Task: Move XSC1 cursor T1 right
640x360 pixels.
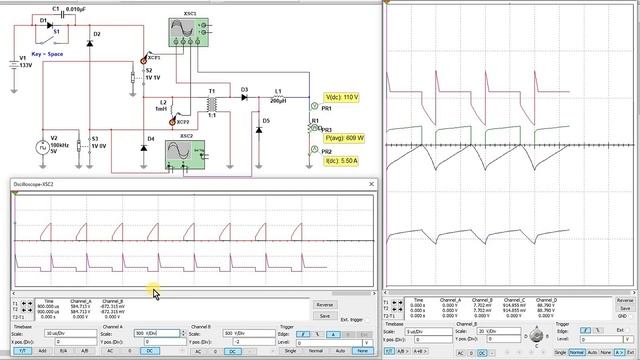Action: pyautogui.click(x=400, y=303)
